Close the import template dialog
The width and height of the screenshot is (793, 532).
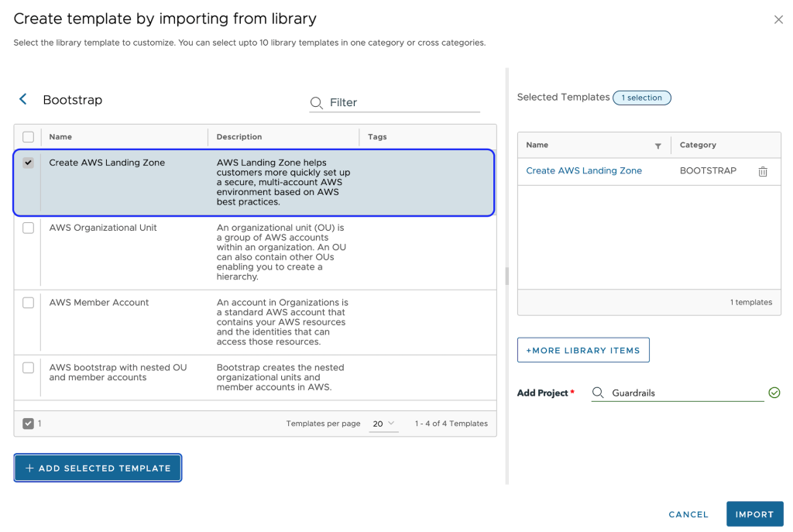tap(778, 19)
